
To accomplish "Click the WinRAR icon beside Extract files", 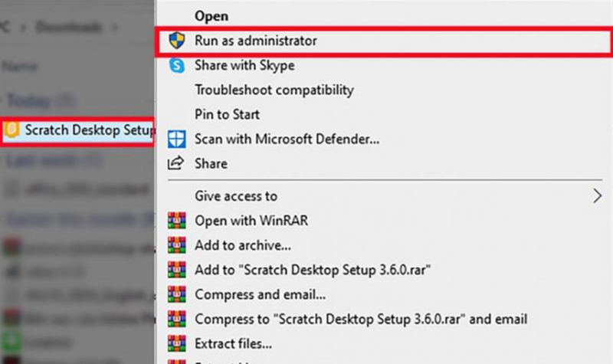I will pyautogui.click(x=177, y=343).
